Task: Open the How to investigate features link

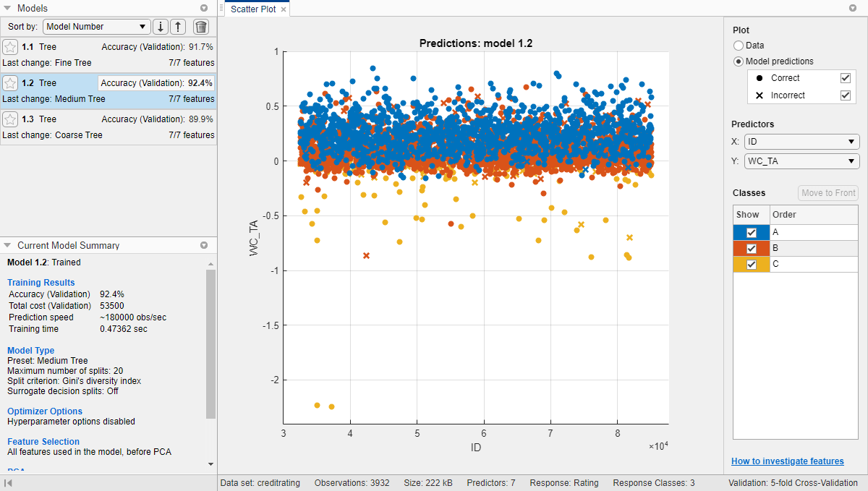Action: coord(787,461)
